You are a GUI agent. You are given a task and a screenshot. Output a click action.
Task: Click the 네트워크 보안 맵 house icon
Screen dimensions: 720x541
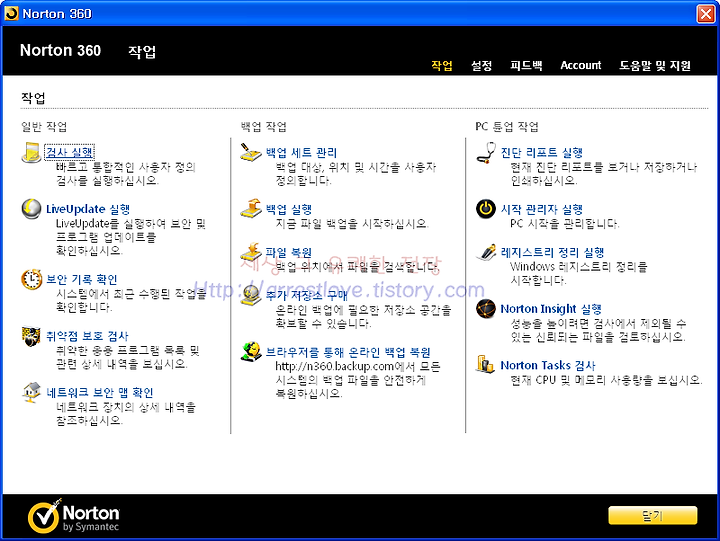(x=32, y=393)
